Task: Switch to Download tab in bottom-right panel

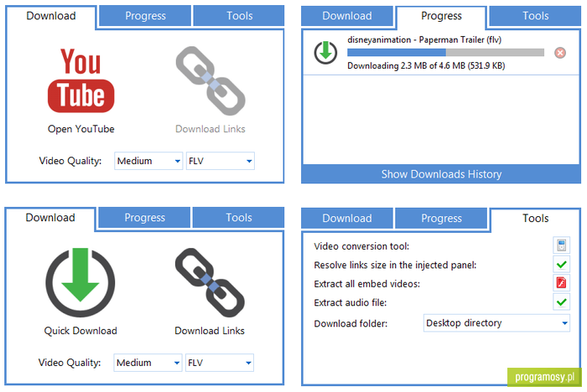Action: [347, 218]
